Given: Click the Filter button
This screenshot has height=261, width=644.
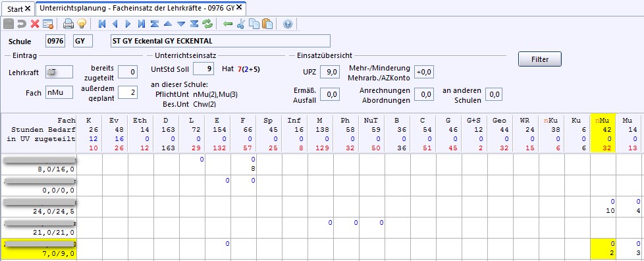Looking at the screenshot, I should (x=540, y=59).
